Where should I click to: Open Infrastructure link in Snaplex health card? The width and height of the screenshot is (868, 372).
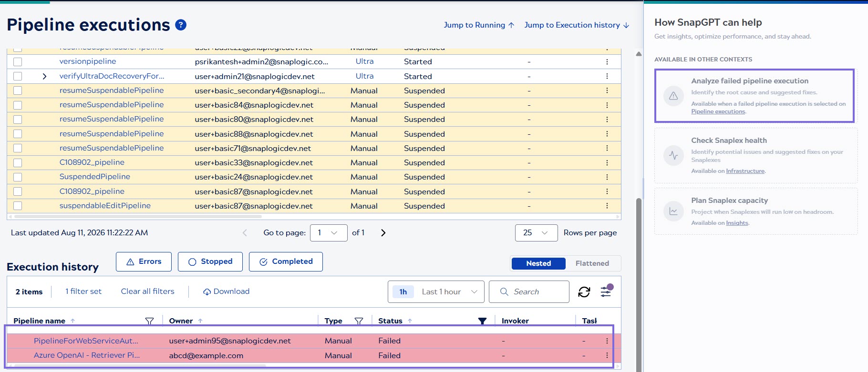point(745,171)
